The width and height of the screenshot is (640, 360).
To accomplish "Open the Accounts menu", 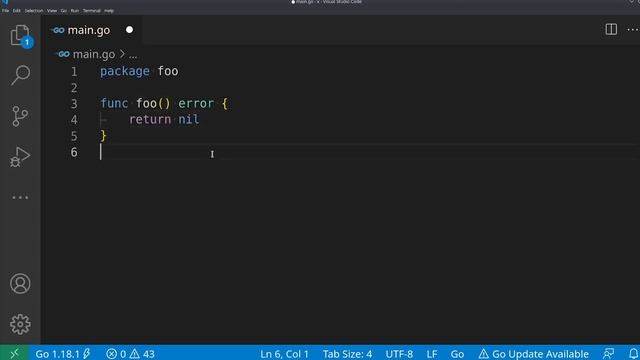I will pyautogui.click(x=20, y=284).
